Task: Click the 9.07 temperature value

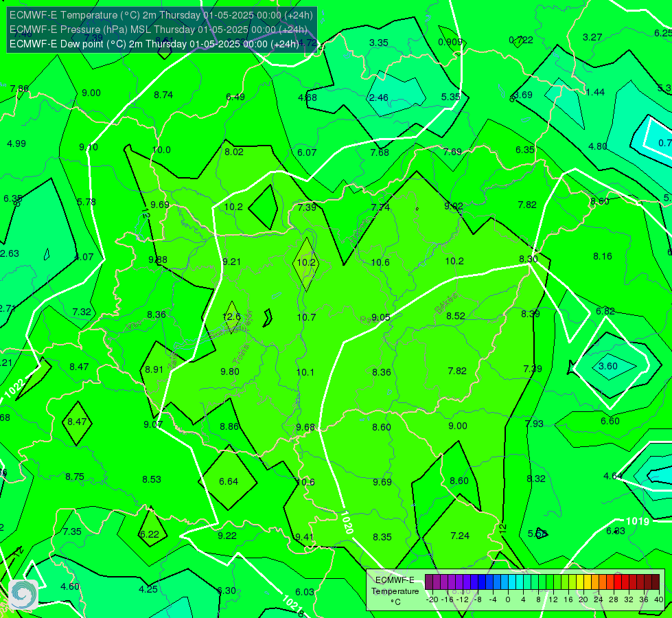Action: (x=153, y=424)
